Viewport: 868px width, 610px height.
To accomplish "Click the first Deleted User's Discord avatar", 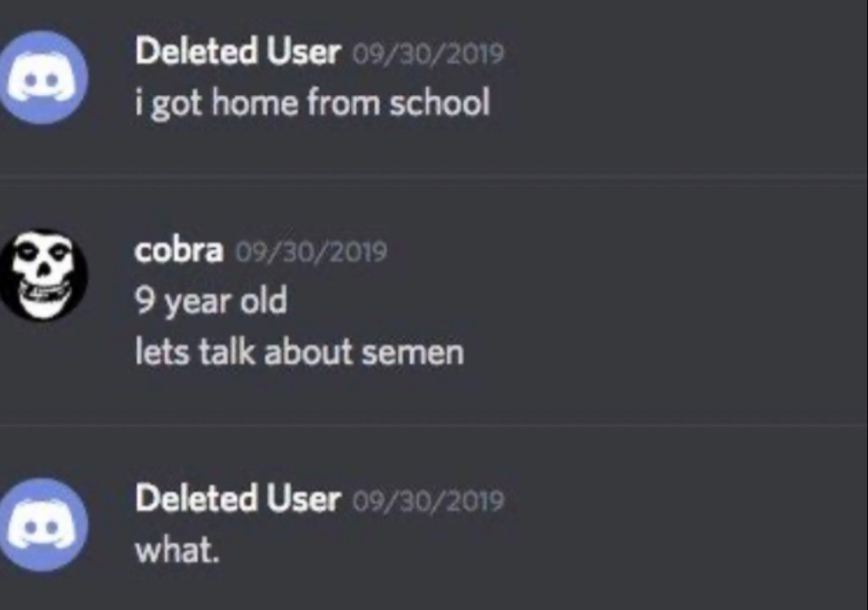I will (42, 77).
